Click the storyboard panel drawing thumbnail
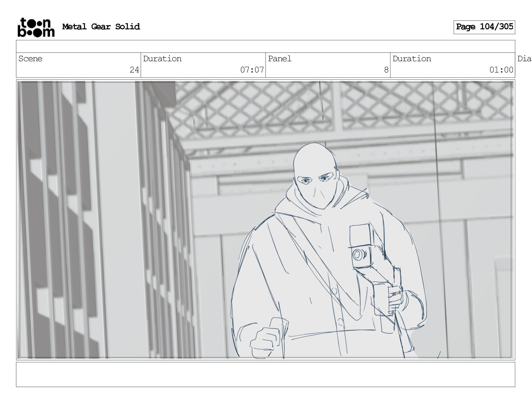 point(265,220)
